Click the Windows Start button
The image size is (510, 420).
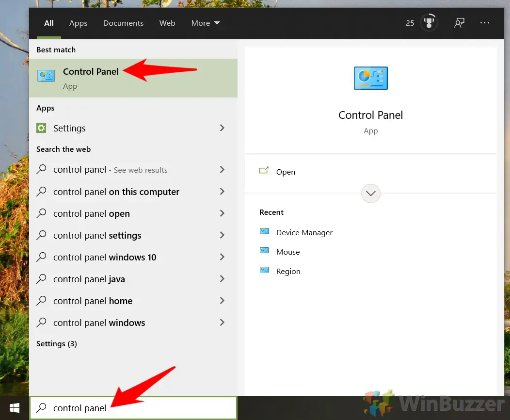[15, 408]
